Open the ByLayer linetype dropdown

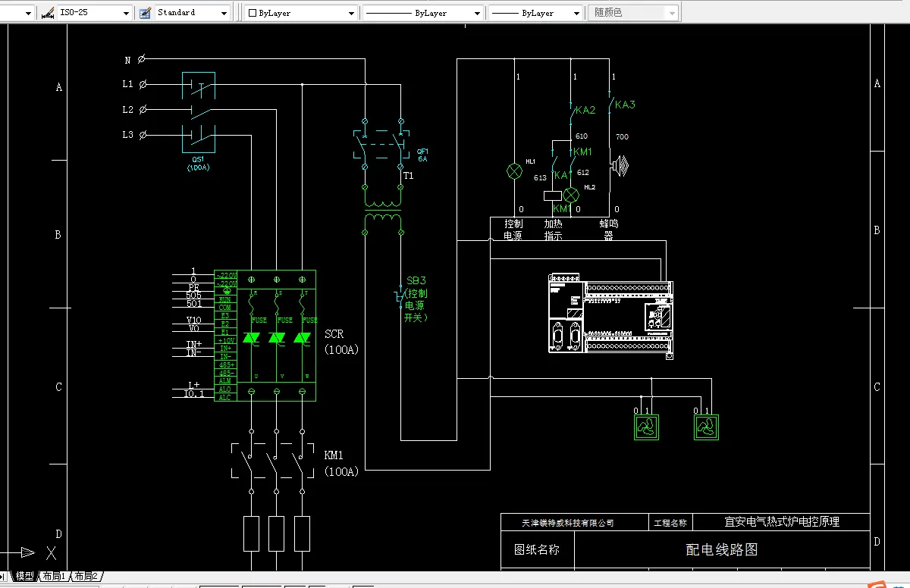point(478,13)
